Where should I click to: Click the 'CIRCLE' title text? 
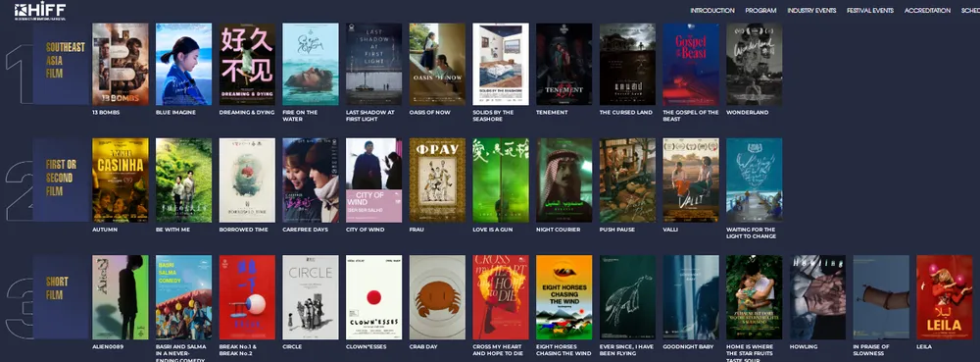coord(292,346)
